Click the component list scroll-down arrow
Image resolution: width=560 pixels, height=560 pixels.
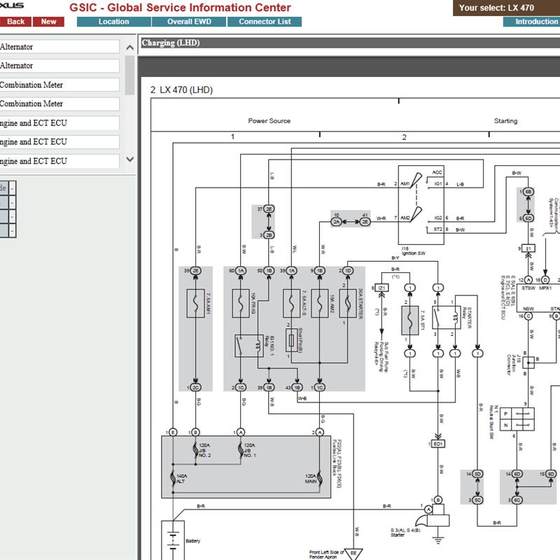(130, 159)
